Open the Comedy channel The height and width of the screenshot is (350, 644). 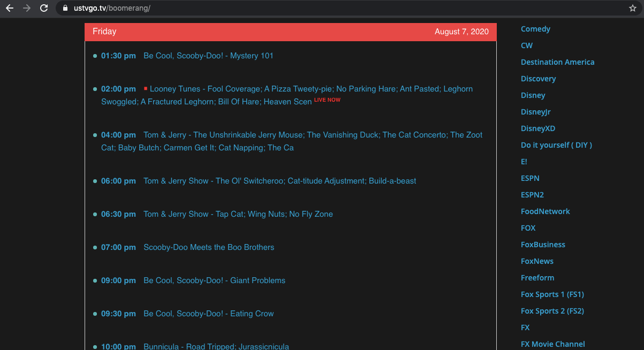(535, 29)
